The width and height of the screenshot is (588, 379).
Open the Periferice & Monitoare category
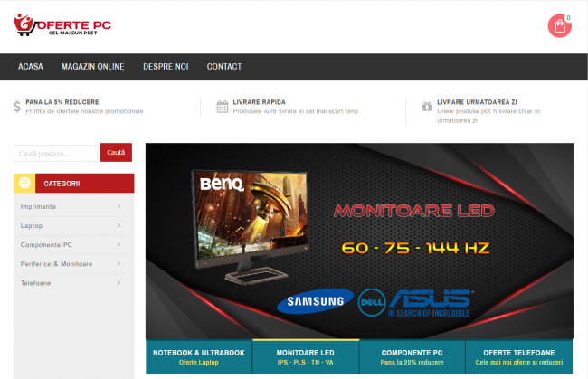[56, 264]
